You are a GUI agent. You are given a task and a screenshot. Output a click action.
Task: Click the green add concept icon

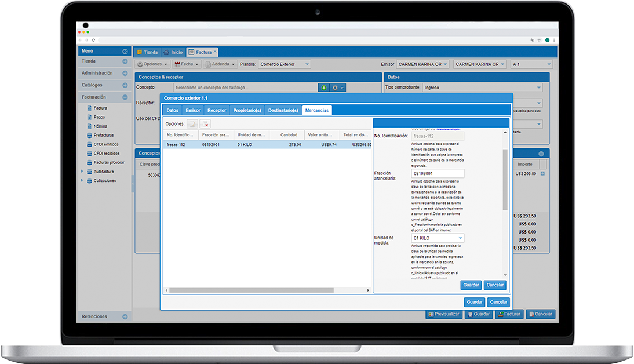point(324,88)
